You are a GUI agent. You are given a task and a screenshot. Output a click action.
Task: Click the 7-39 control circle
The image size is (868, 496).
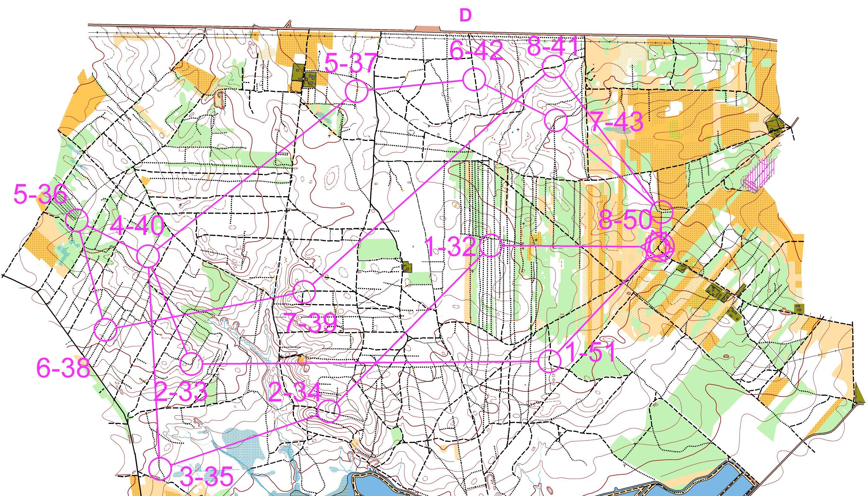click(305, 292)
